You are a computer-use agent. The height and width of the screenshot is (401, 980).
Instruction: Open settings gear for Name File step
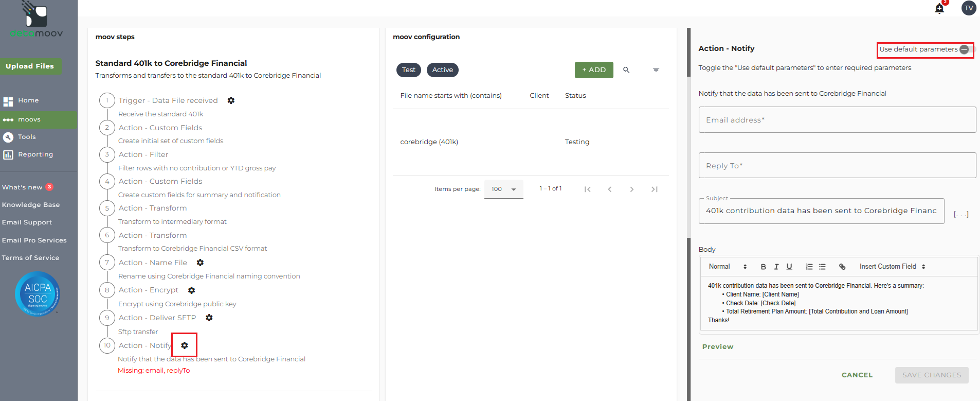tap(201, 263)
